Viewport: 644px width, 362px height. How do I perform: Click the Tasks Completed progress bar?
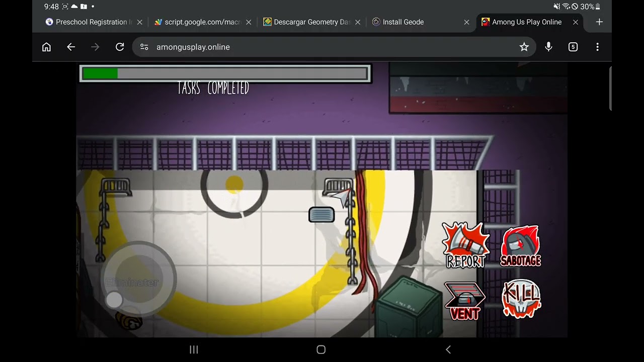pos(225,73)
